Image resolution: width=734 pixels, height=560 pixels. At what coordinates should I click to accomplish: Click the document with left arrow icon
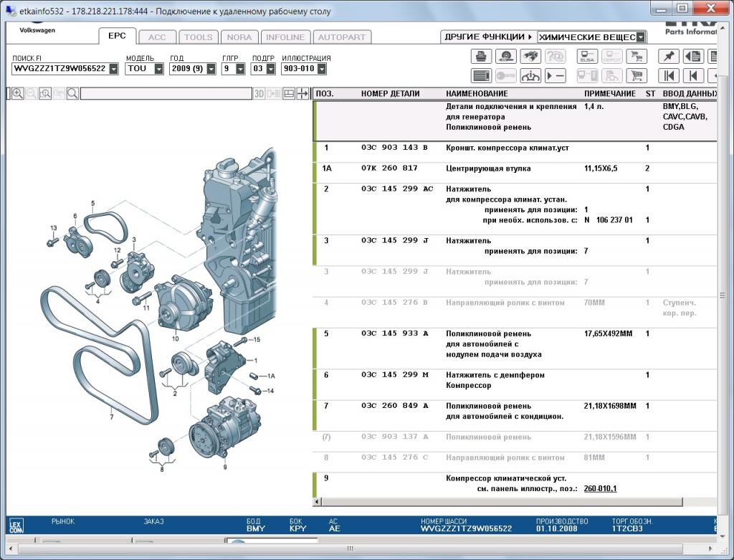(x=693, y=57)
